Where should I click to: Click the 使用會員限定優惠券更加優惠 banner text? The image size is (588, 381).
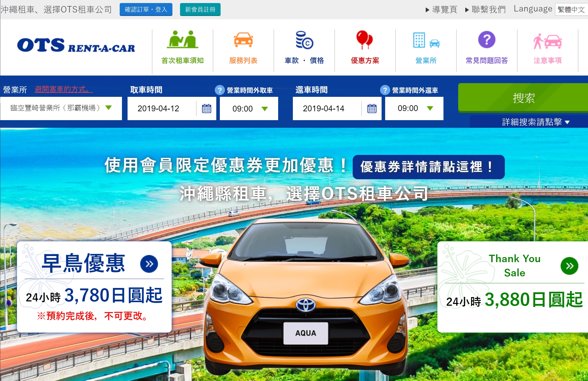[x=226, y=166]
